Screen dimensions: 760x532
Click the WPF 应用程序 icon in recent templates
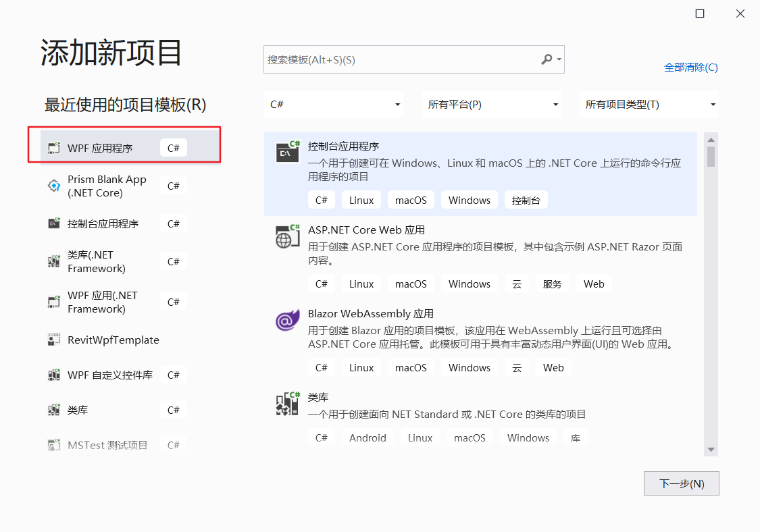[54, 148]
